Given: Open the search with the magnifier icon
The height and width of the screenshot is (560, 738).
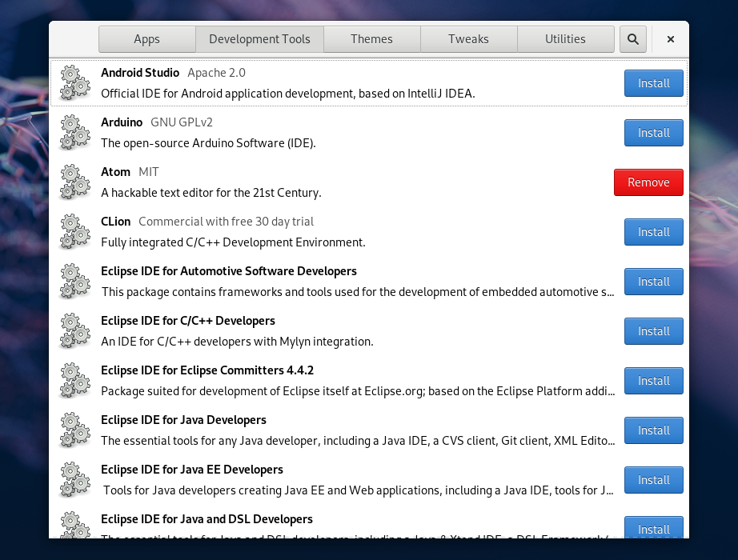Looking at the screenshot, I should pyautogui.click(x=632, y=38).
